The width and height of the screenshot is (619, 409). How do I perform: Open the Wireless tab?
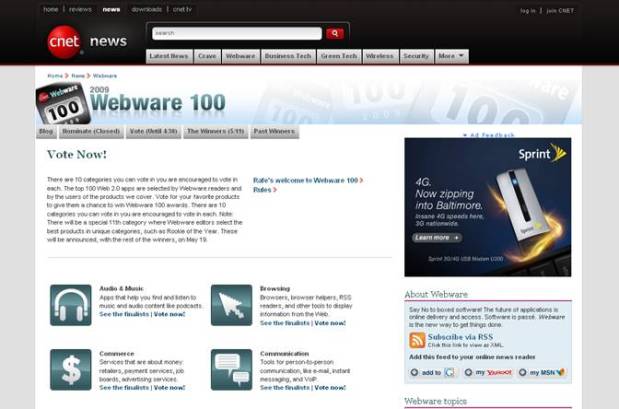(x=380, y=56)
